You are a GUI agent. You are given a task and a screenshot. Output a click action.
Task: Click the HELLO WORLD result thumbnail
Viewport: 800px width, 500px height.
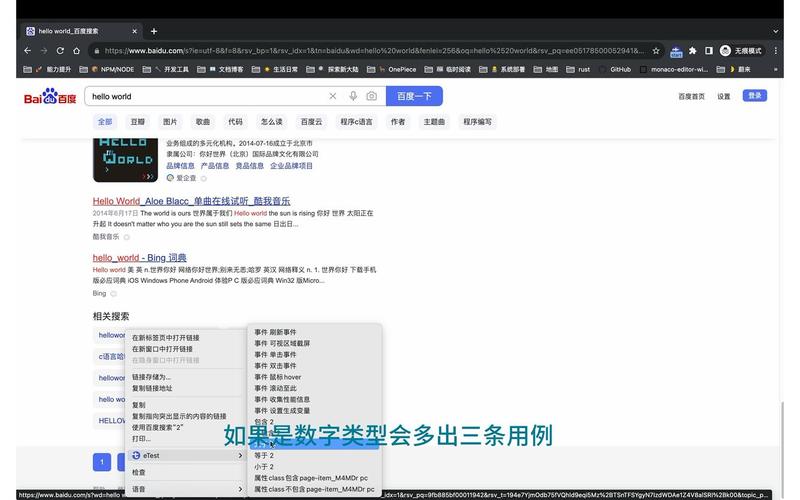coord(126,160)
